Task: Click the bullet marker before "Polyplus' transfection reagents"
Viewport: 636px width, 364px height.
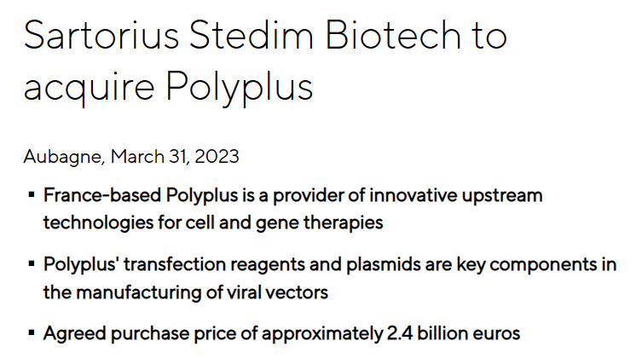Action: pyautogui.click(x=31, y=265)
